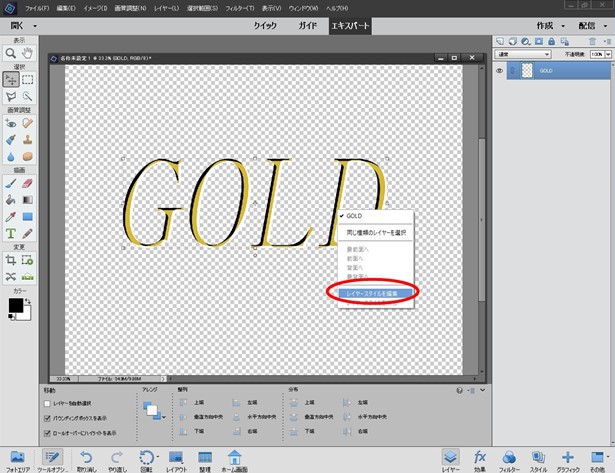Viewport: 615px width, 473px height.
Task: Expand the 作成 dropdown
Action: click(563, 26)
